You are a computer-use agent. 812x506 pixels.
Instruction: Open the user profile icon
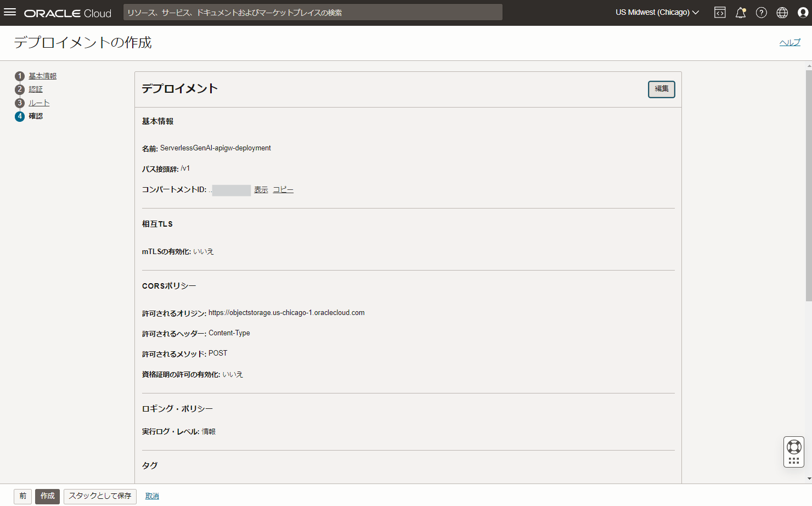803,13
